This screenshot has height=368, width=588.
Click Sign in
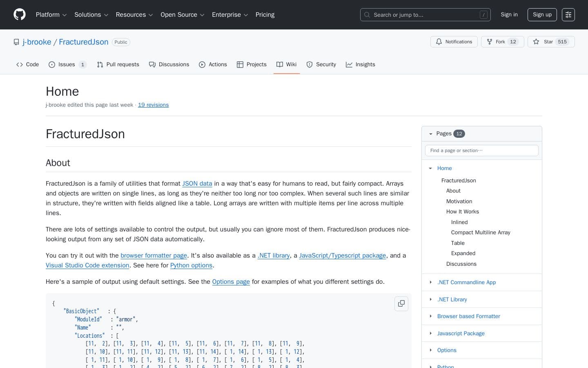click(509, 15)
